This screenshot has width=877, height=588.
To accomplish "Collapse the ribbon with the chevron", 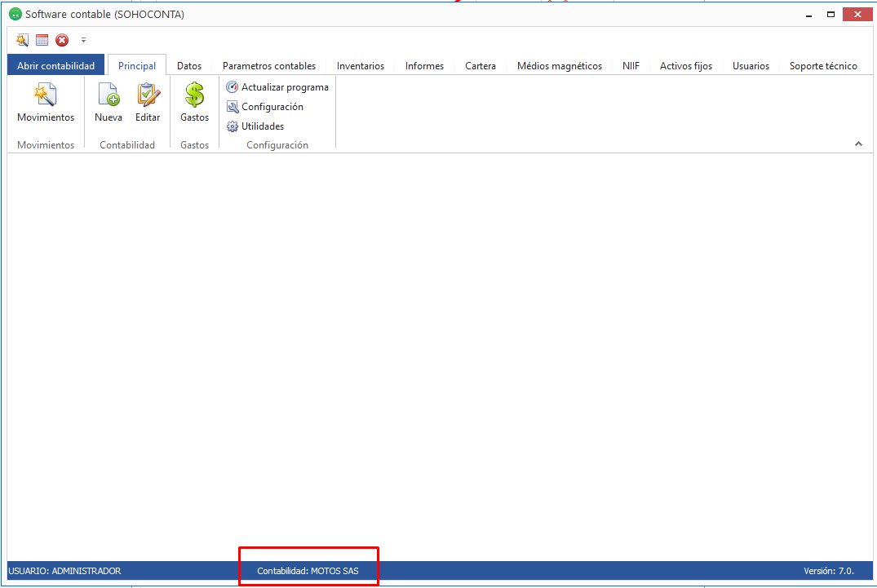I will [x=858, y=144].
